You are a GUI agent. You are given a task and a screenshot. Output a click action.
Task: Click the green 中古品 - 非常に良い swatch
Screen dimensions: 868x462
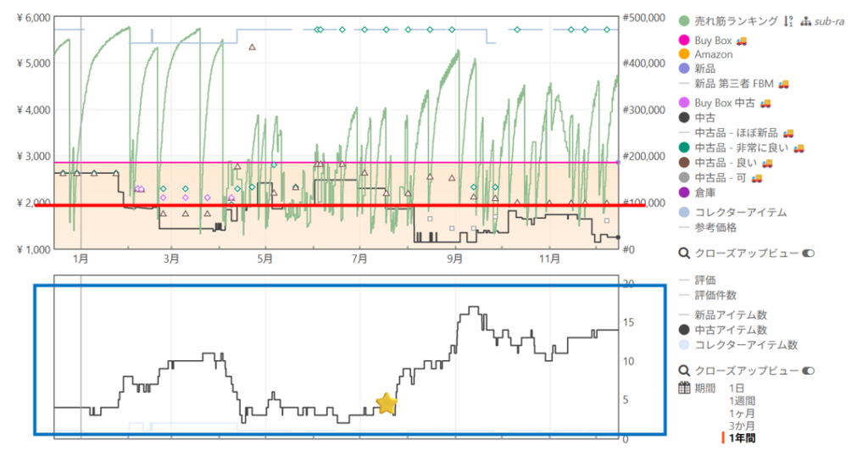pyautogui.click(x=685, y=148)
